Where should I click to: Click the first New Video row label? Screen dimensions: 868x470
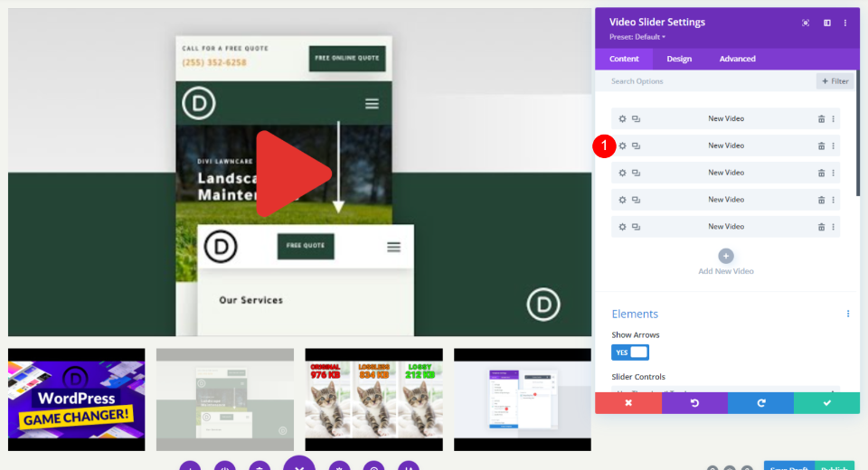click(x=726, y=119)
